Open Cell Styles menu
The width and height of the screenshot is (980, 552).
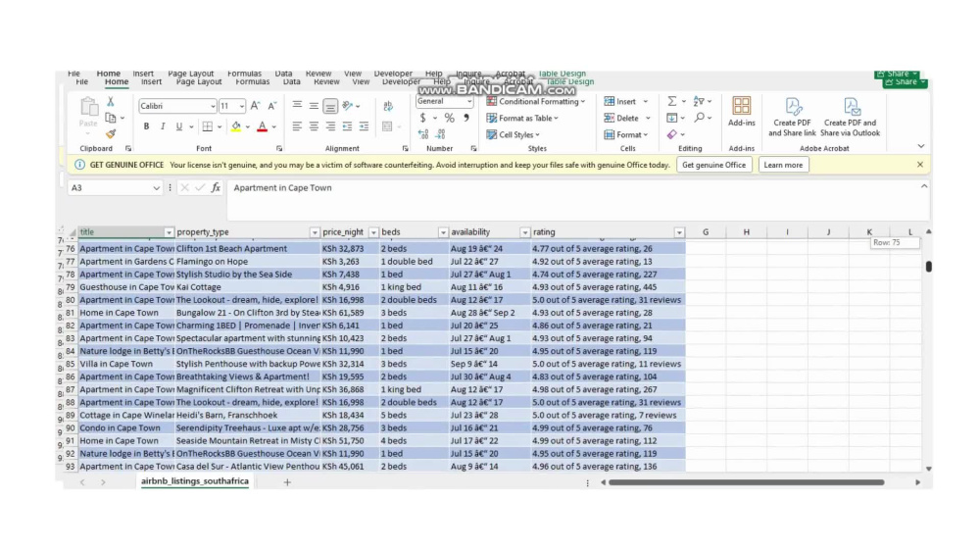point(514,134)
